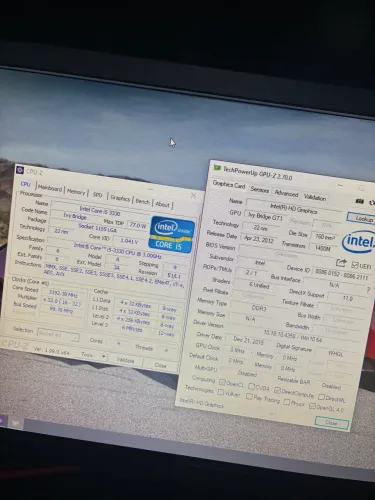Select the Graphics Card tab in GPU-Z
The image size is (375, 500).
(x=229, y=184)
